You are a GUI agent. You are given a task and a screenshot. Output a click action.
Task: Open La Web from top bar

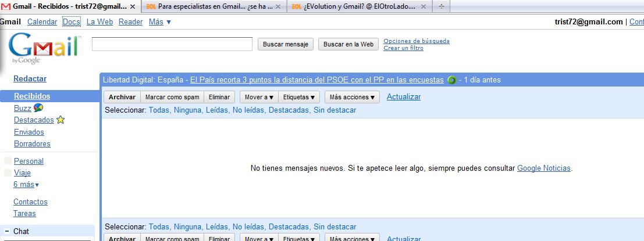pyautogui.click(x=100, y=21)
